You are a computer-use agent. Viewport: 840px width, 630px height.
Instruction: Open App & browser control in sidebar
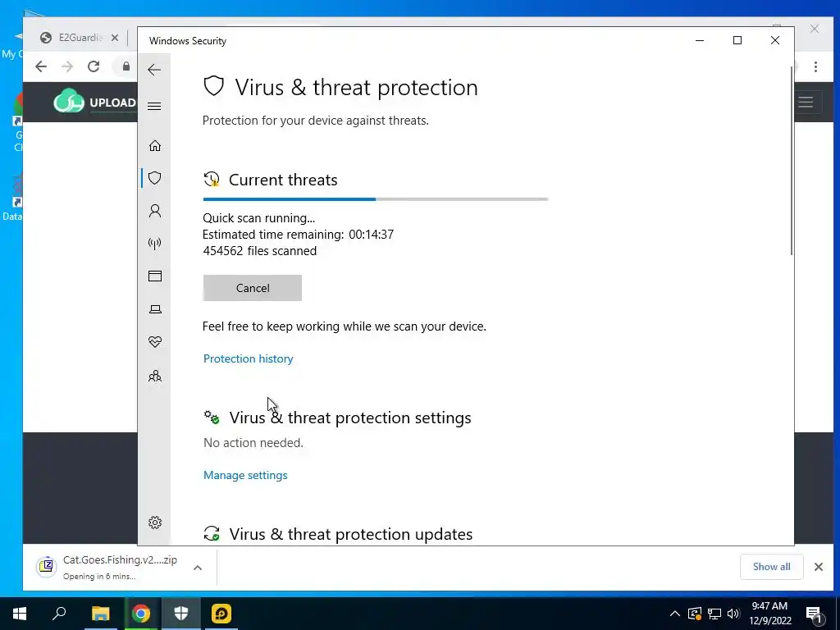pos(155,276)
